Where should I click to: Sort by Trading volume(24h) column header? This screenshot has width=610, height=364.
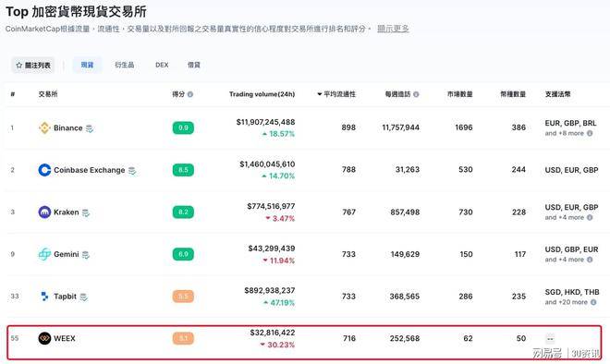click(x=262, y=94)
